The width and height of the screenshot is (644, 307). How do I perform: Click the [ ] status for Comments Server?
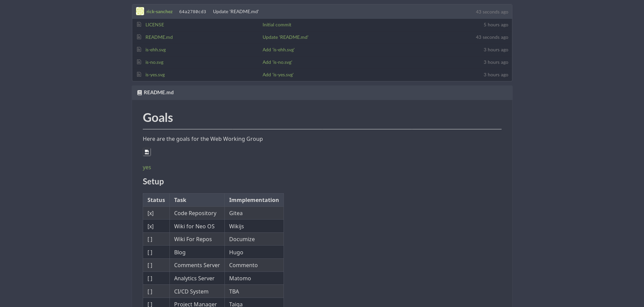click(x=156, y=265)
